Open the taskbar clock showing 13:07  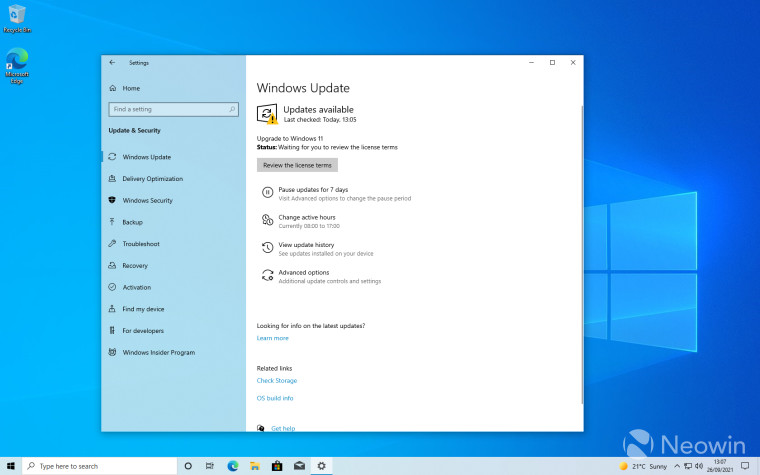point(720,466)
